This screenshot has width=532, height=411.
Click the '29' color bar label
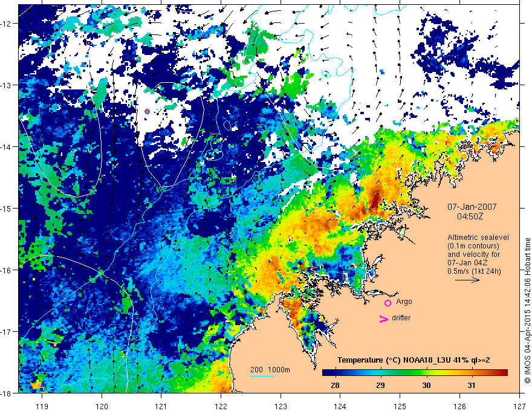click(x=381, y=386)
